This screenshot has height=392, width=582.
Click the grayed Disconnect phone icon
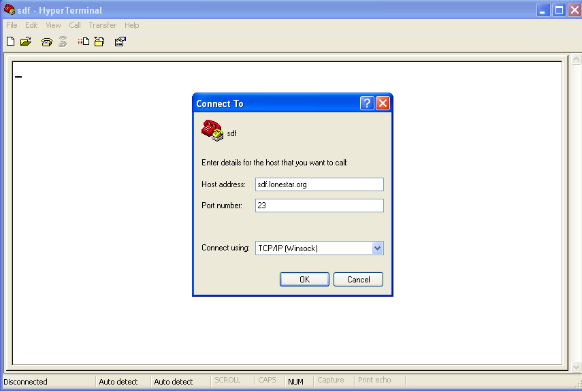click(x=62, y=41)
